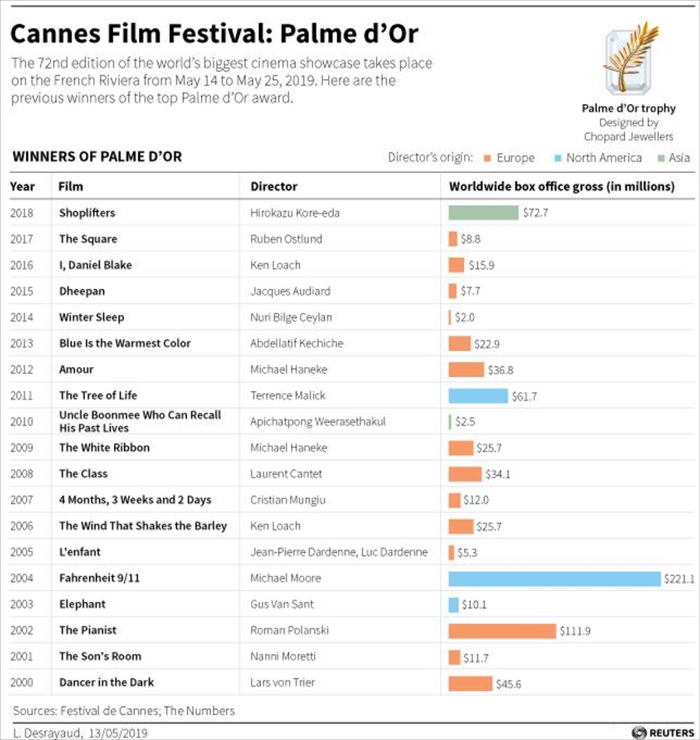Viewport: 700px width, 740px height.
Task: Click the $221.1 gross value label
Action: click(x=679, y=579)
